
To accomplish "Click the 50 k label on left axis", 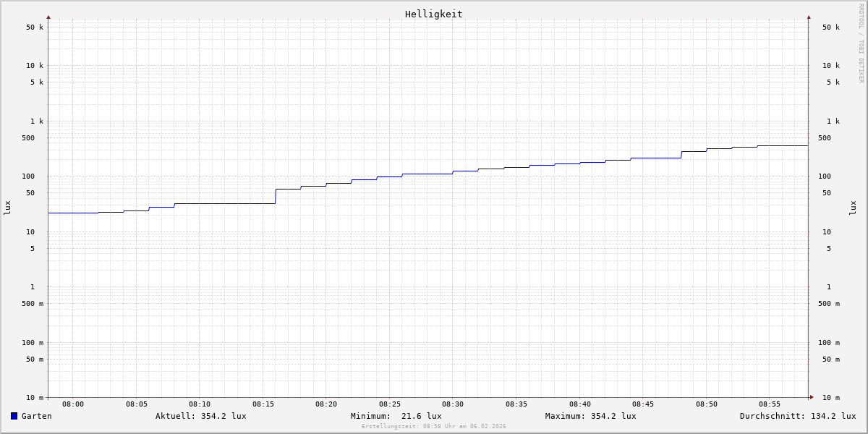I will (35, 27).
